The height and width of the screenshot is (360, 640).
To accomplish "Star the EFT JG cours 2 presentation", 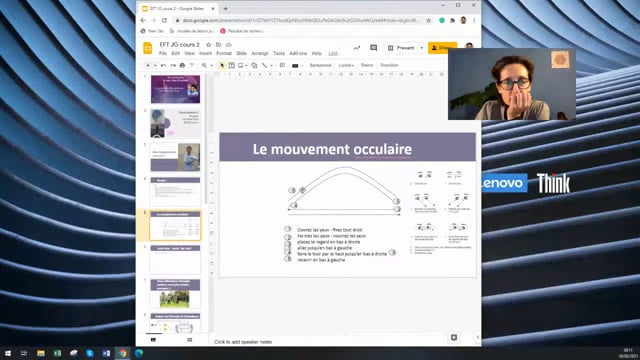I will click(209, 44).
